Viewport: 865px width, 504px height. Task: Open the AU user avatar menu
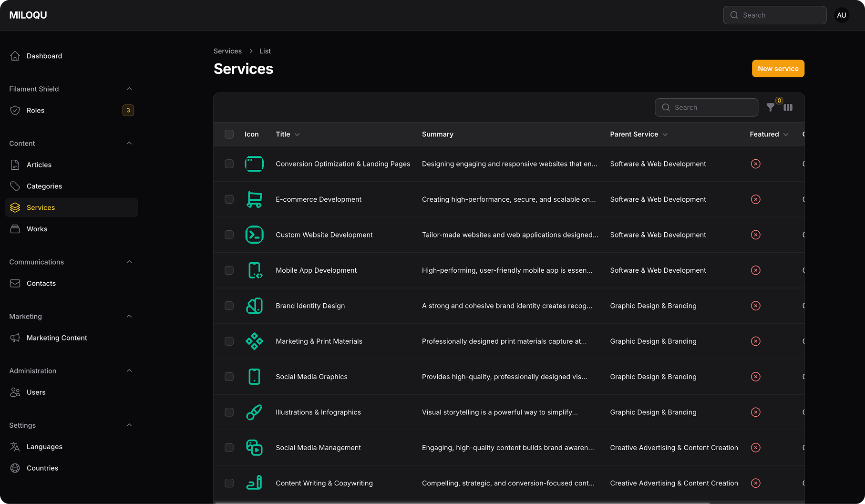pos(842,15)
